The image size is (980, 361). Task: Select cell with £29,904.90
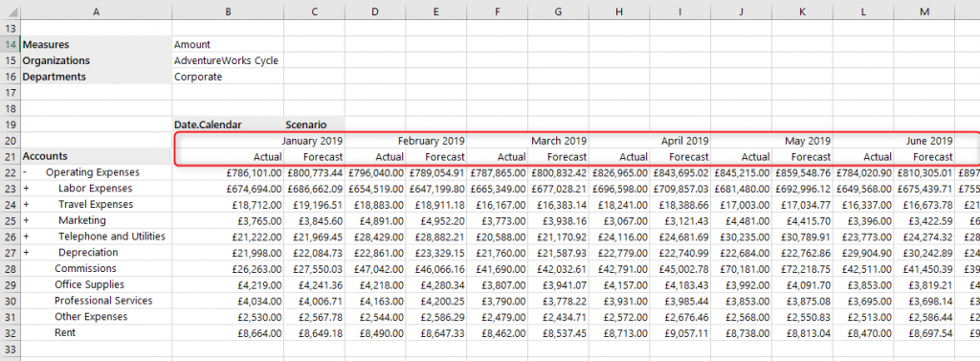tap(863, 253)
